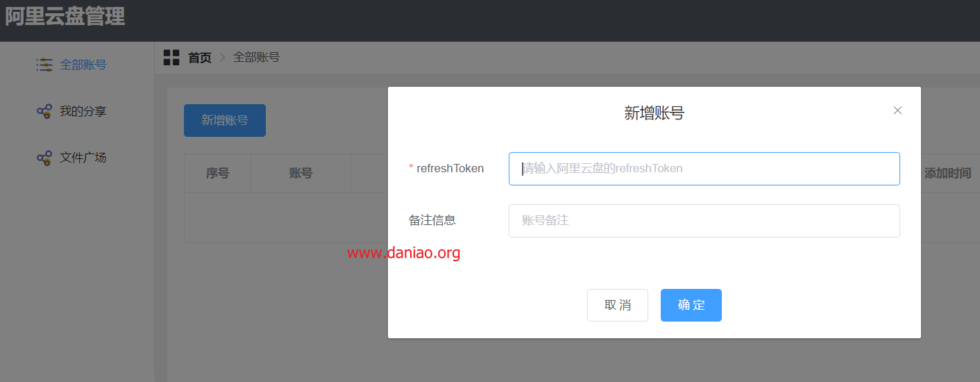Click the 文件广场 share icon

pos(44,158)
